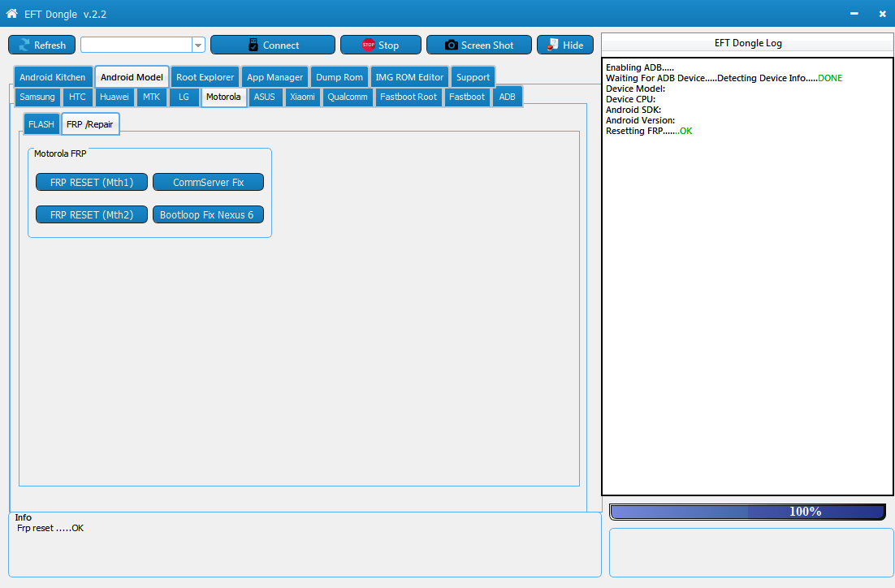Image resolution: width=895 pixels, height=588 pixels.
Task: Minimize the EFT Dongle window
Action: click(x=854, y=14)
